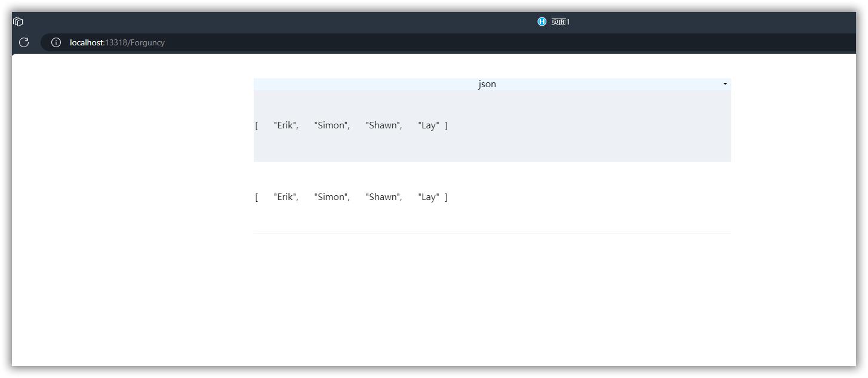Click the localhost text in the address bar
Screen dimensions: 868x378
(x=85, y=42)
